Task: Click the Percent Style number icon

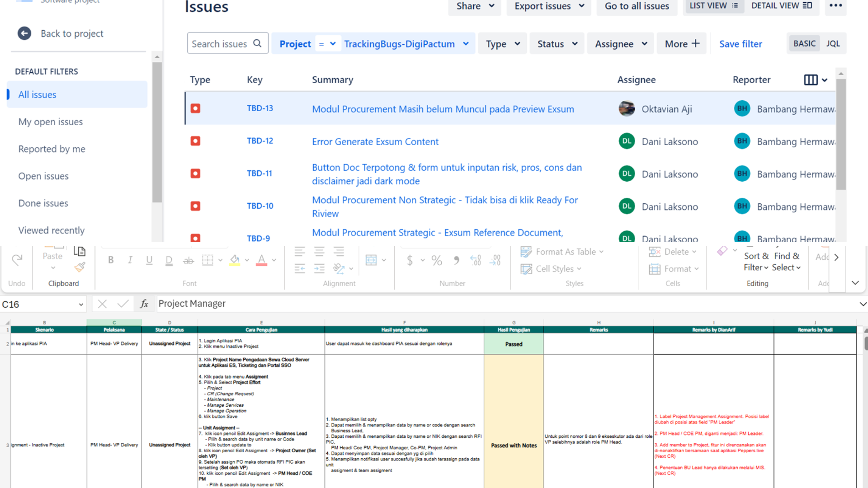Action: point(436,260)
